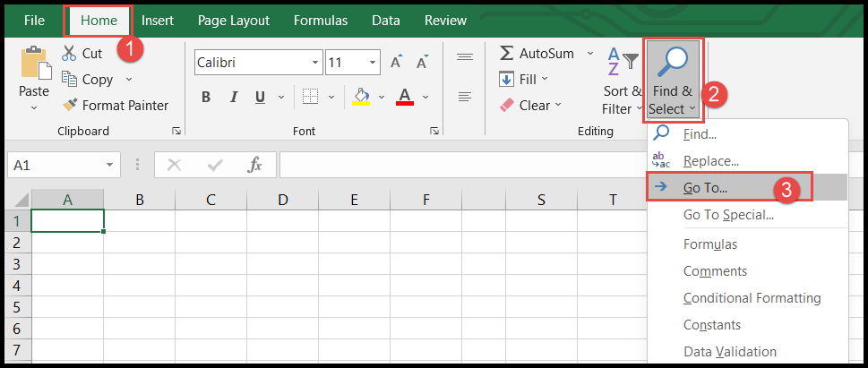Click the Paste clipboard icon

pos(36,63)
